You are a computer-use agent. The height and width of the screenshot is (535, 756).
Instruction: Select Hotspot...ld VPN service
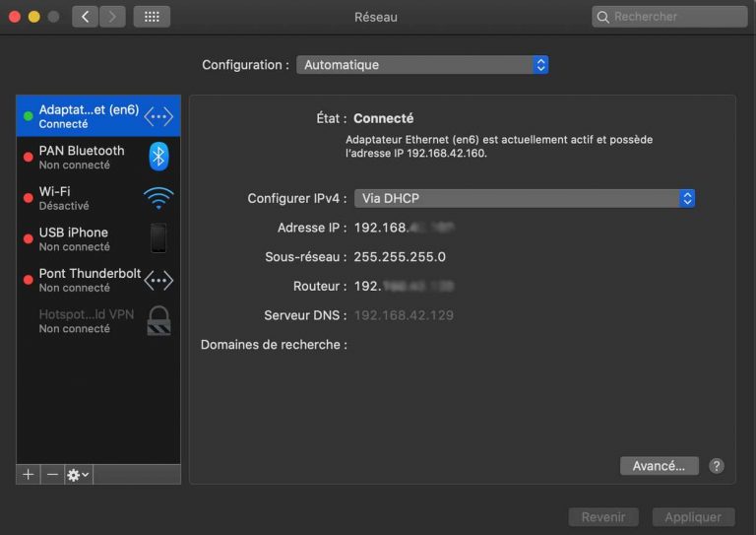(98, 321)
